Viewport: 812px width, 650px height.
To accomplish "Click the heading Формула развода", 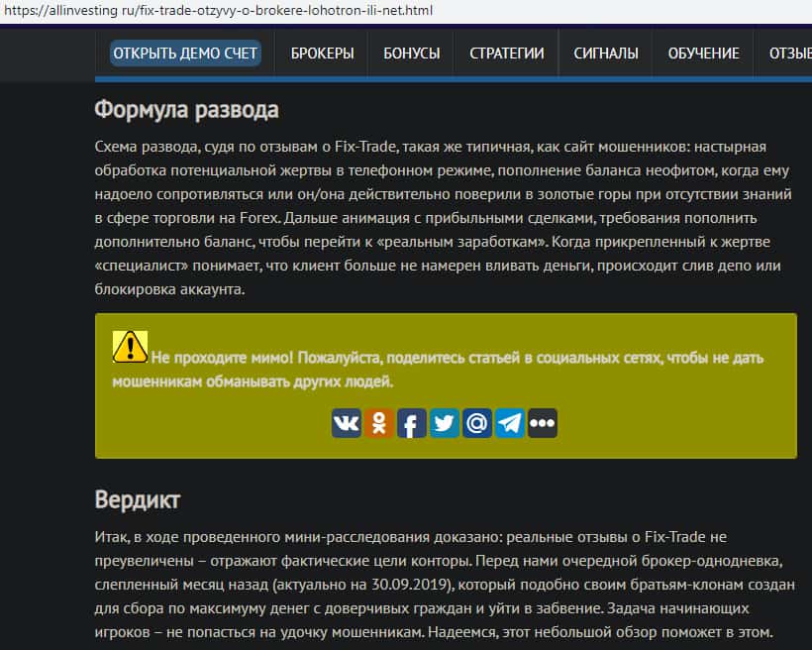I will 186,110.
